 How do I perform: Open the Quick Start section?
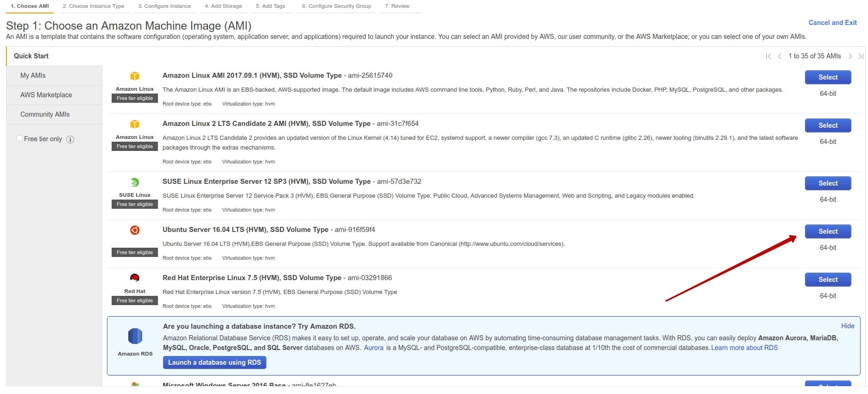click(54, 56)
